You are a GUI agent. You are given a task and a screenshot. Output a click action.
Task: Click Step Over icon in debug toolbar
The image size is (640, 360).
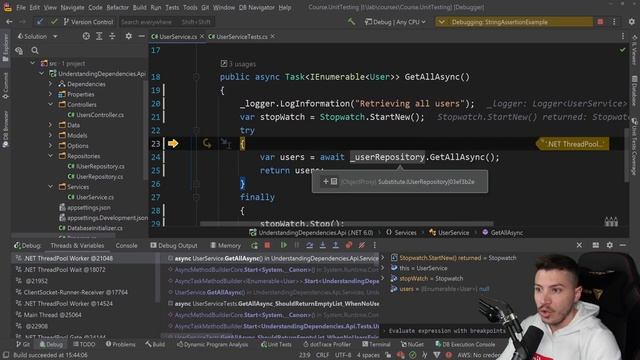(309, 245)
